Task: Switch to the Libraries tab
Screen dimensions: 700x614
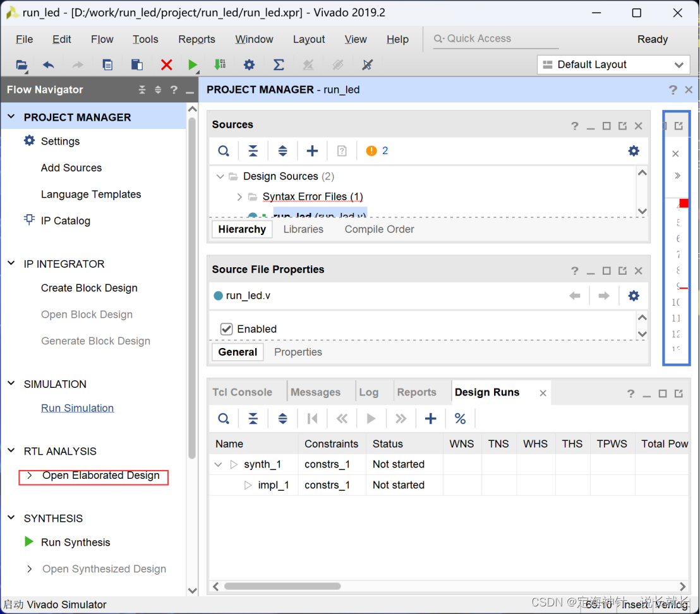Action: [x=304, y=229]
